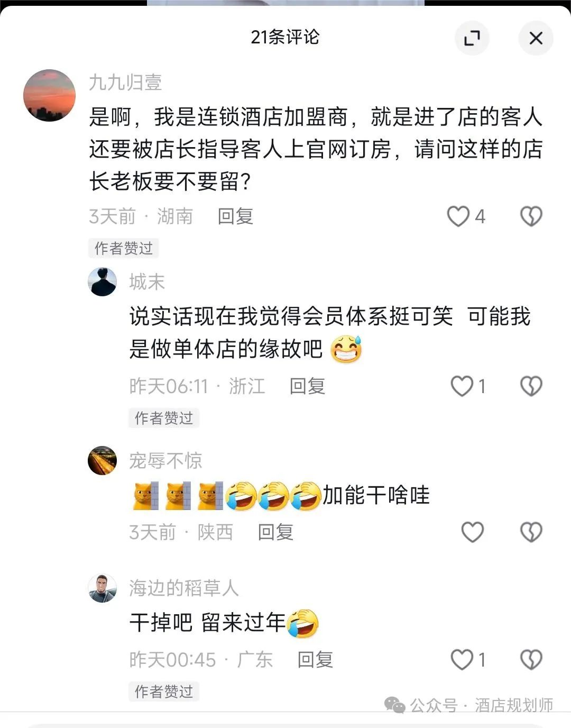Dislike 宠辱不惊's comment
The width and height of the screenshot is (571, 728).
tap(531, 532)
